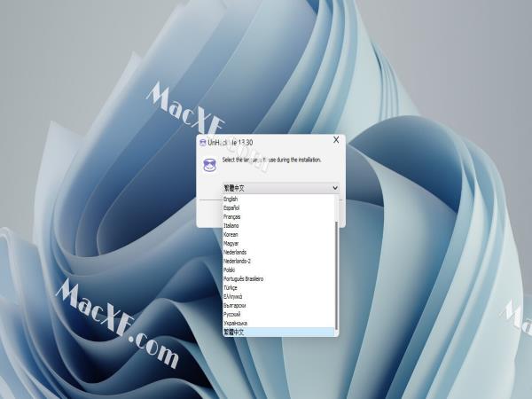
Task: Choose English from the language list
Action: click(278, 199)
